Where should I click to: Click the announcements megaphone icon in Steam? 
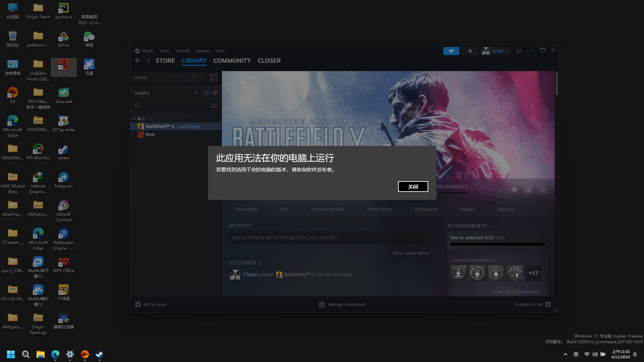tap(451, 51)
